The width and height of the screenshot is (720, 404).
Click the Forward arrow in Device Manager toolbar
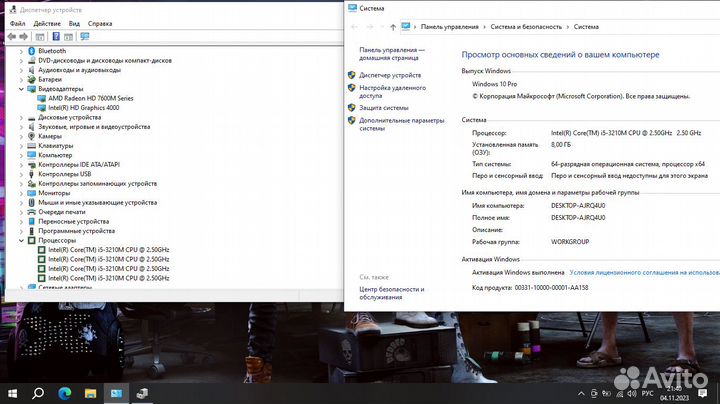pyautogui.click(x=23, y=37)
